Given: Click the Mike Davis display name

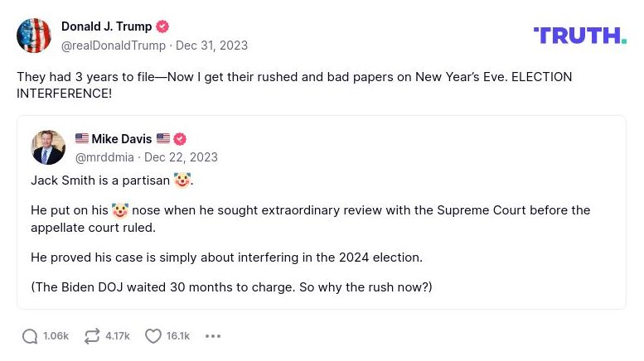Looking at the screenshot, I should pyautogui.click(x=121, y=139).
